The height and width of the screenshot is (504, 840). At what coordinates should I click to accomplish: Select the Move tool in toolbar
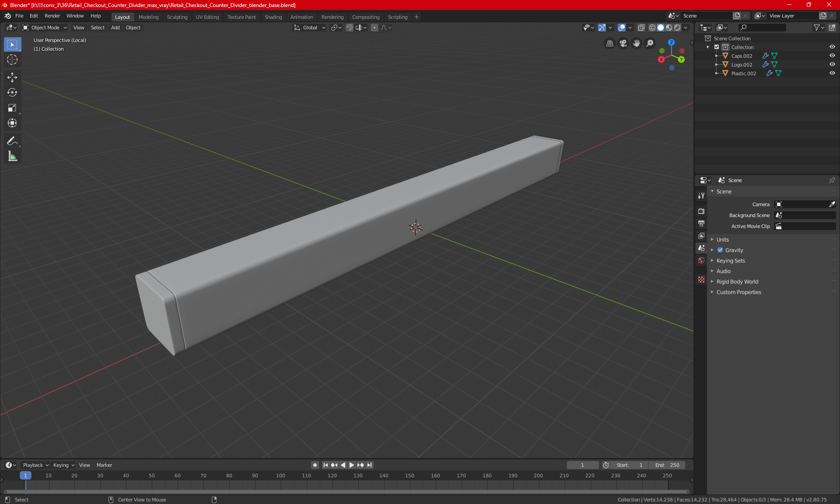(12, 77)
